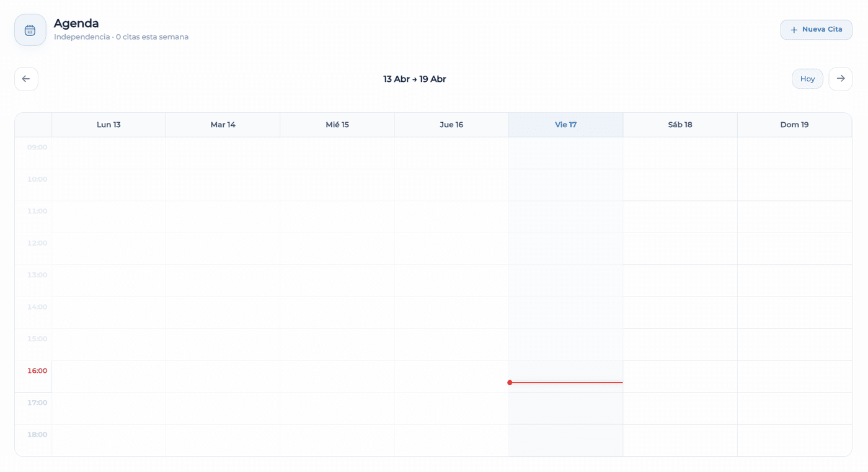Image resolution: width=868 pixels, height=472 pixels.
Task: Go to next week arrow
Action: click(840, 79)
